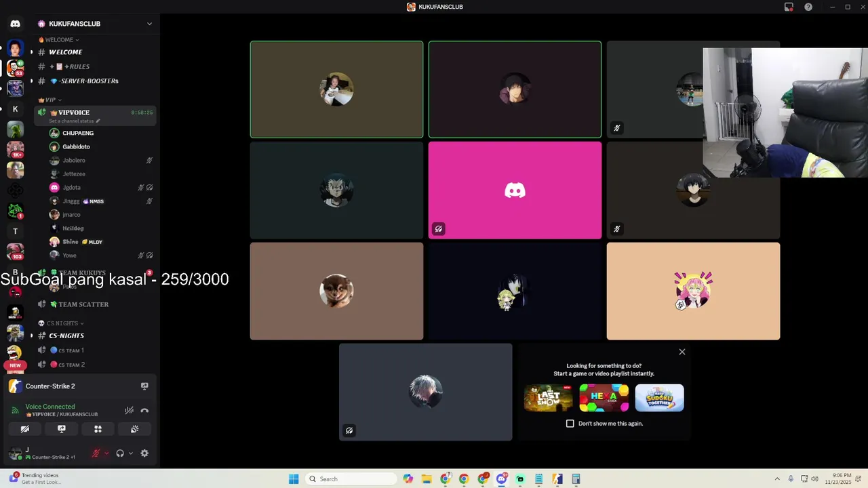Switch to Counter-Strike 2 taskbar icon

pyautogui.click(x=557, y=479)
